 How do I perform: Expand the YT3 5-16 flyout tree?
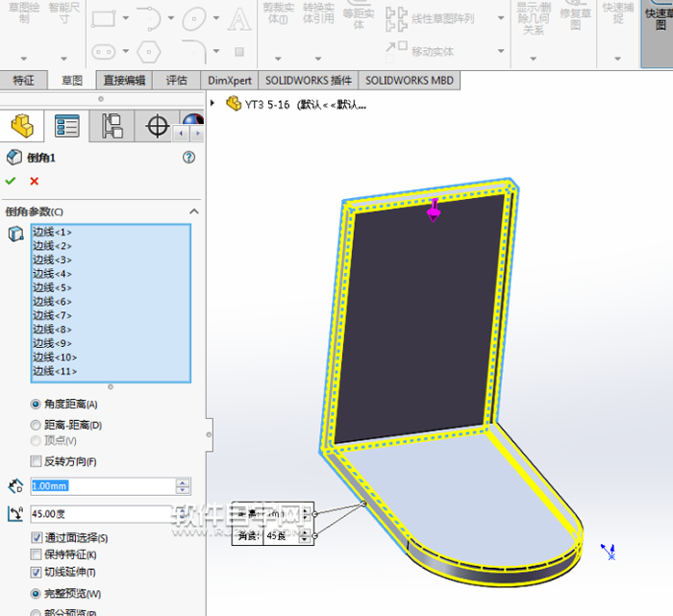pyautogui.click(x=213, y=104)
